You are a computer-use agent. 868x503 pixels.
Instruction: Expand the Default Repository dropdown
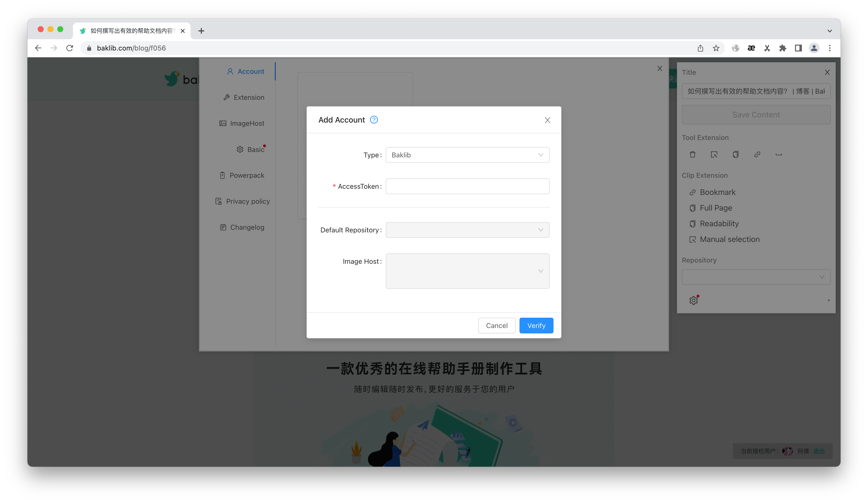tap(467, 230)
